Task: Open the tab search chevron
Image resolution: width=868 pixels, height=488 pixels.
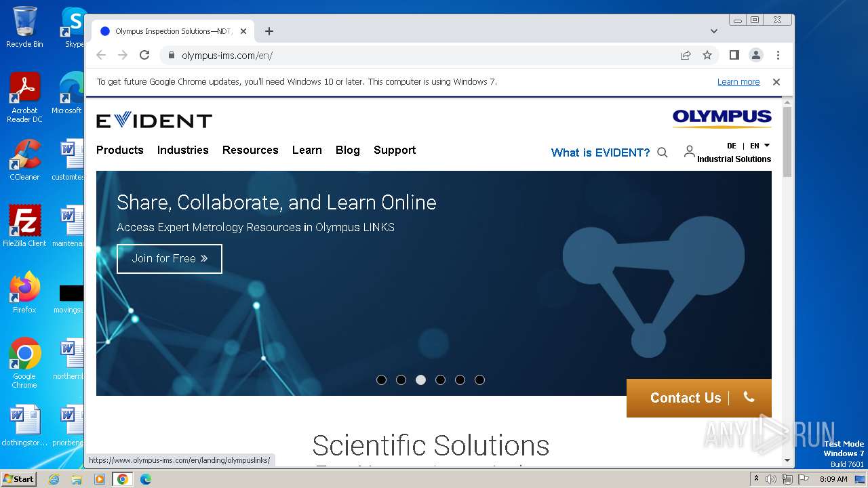Action: point(714,31)
